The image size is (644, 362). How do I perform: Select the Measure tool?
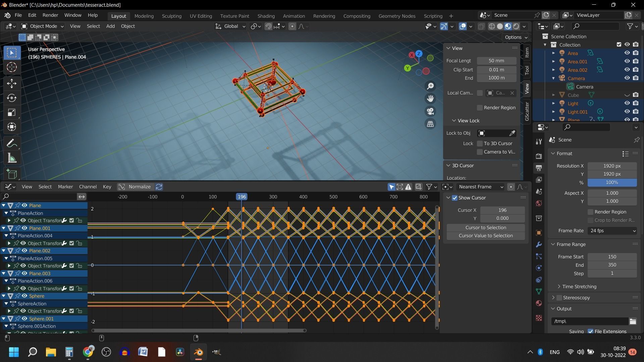coord(12,158)
